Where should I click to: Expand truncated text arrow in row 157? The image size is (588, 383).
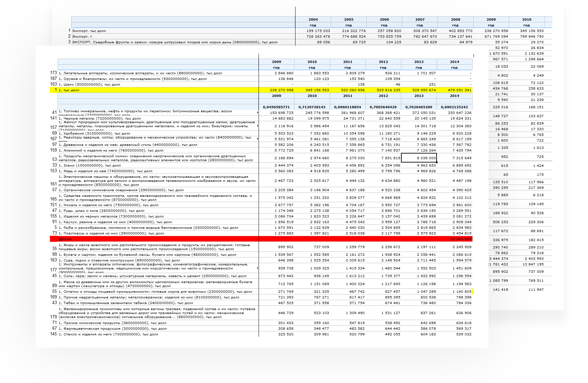click(x=258, y=126)
